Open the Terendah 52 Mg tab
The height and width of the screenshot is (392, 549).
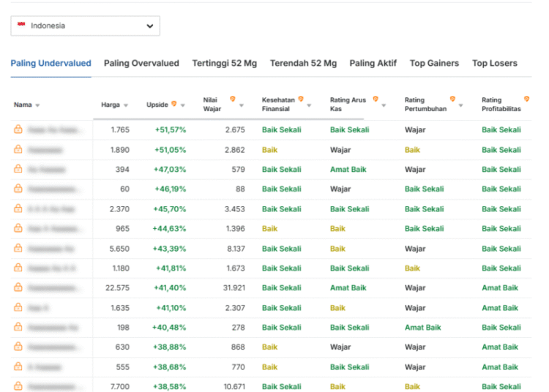tap(303, 64)
